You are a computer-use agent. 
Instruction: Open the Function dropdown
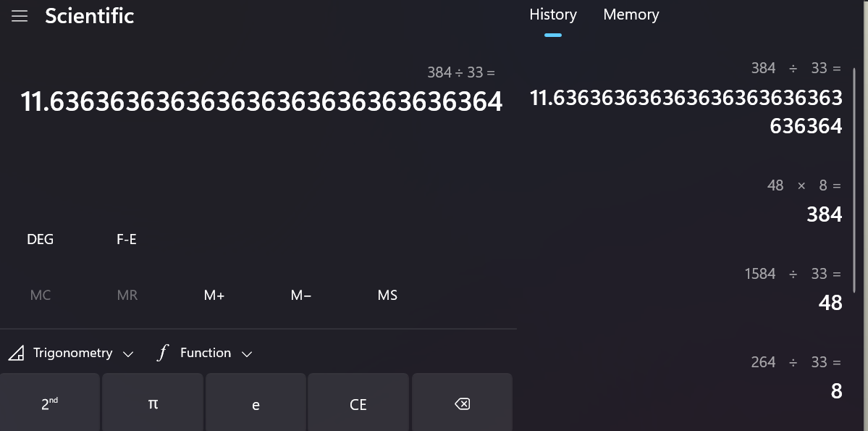tap(205, 353)
